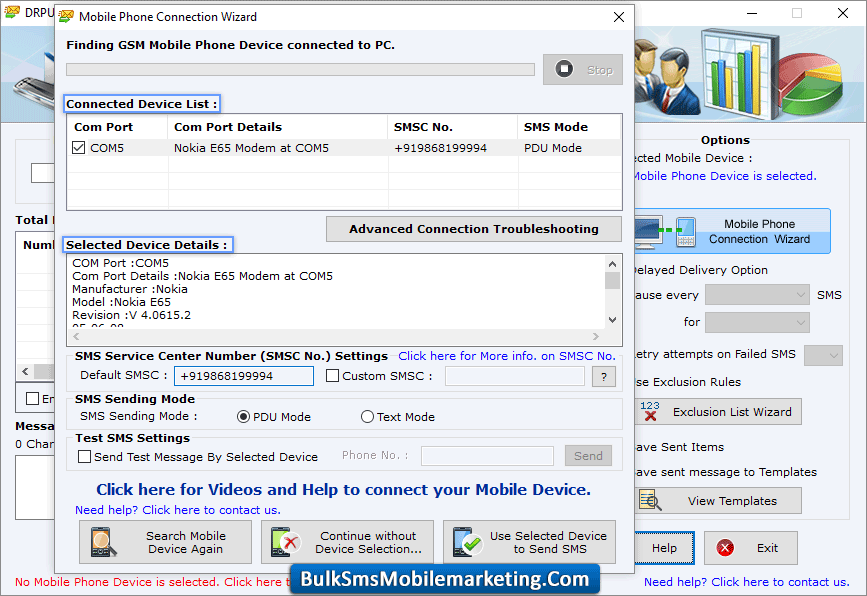Click the Default SMSC number field
The image size is (867, 596).
point(244,376)
